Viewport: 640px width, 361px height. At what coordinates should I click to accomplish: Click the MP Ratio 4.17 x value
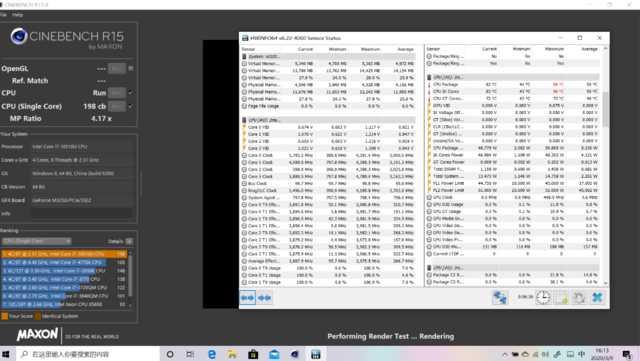(x=101, y=118)
